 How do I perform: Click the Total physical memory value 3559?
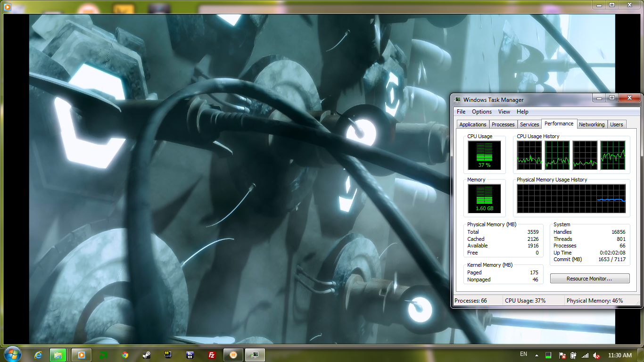533,232
